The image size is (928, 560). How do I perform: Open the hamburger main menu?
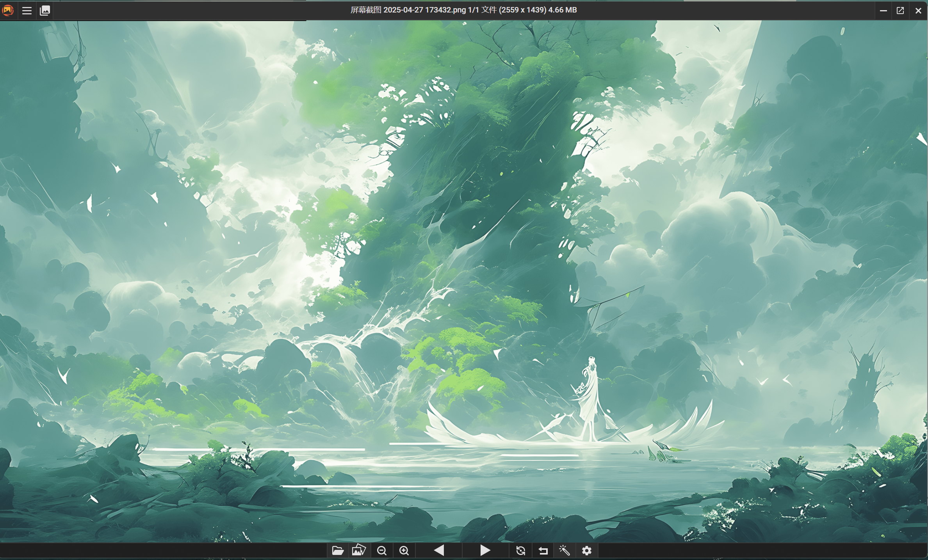[27, 11]
